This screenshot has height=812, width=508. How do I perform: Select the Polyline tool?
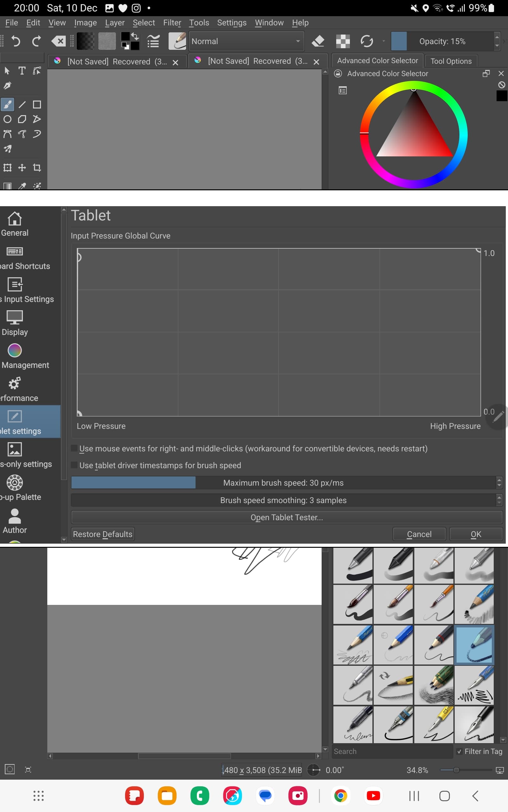tap(37, 119)
